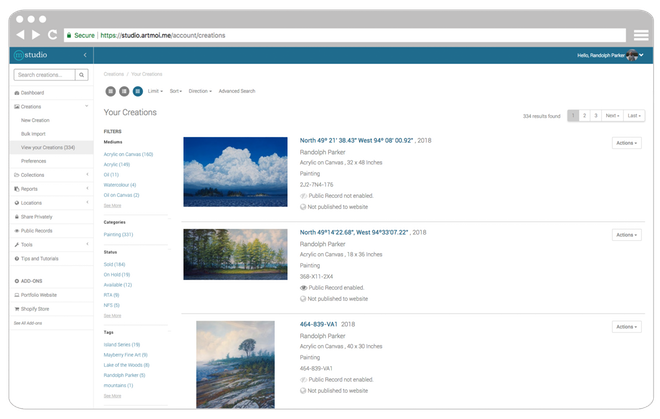The width and height of the screenshot is (660, 419).
Task: Click the Portfolio Website laptop icon
Action: [x=17, y=295]
